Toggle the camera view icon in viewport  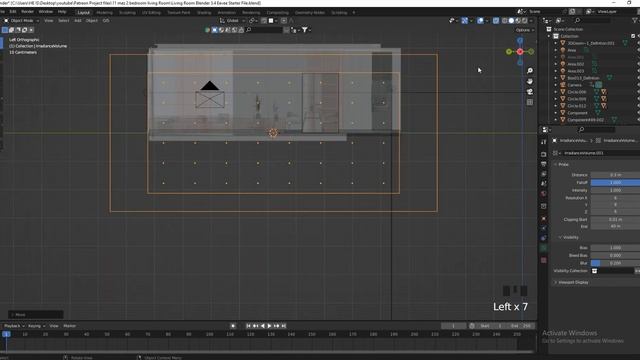point(530,91)
